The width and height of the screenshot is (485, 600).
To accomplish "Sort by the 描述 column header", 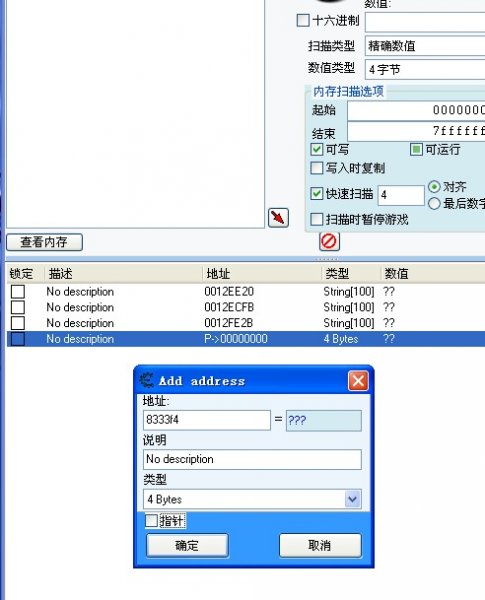I will (123, 274).
